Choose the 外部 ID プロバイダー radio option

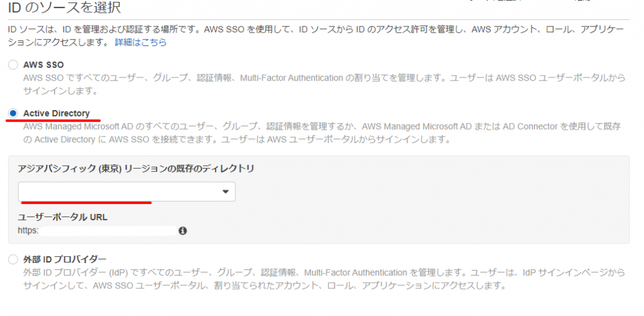[14, 259]
